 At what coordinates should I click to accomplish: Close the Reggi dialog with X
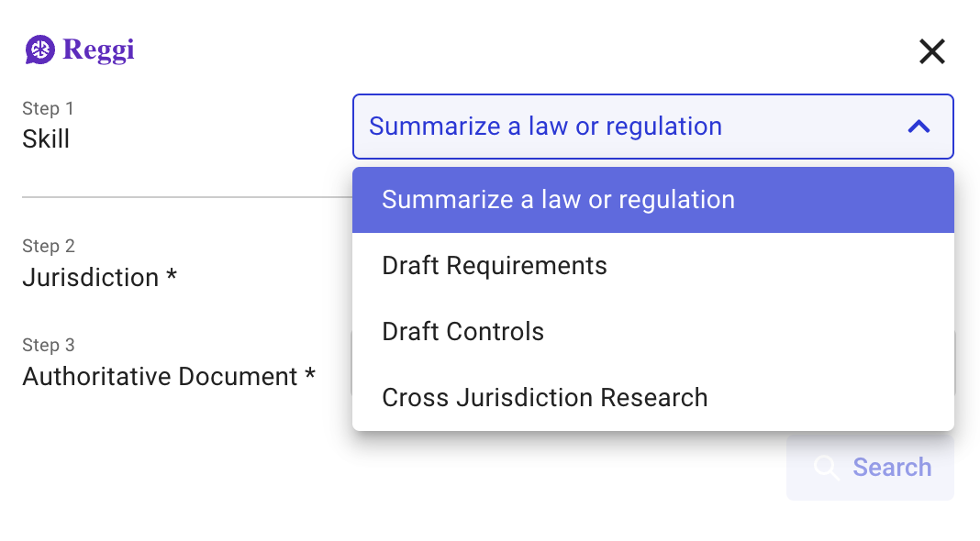[931, 51]
